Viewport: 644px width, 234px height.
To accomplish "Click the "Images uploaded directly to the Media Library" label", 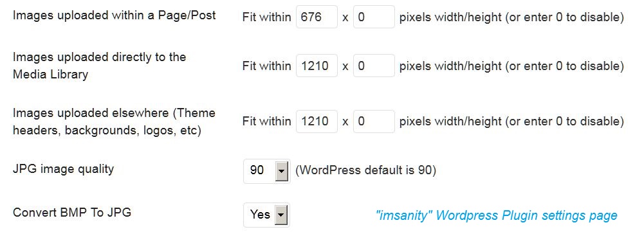I will click(99, 66).
